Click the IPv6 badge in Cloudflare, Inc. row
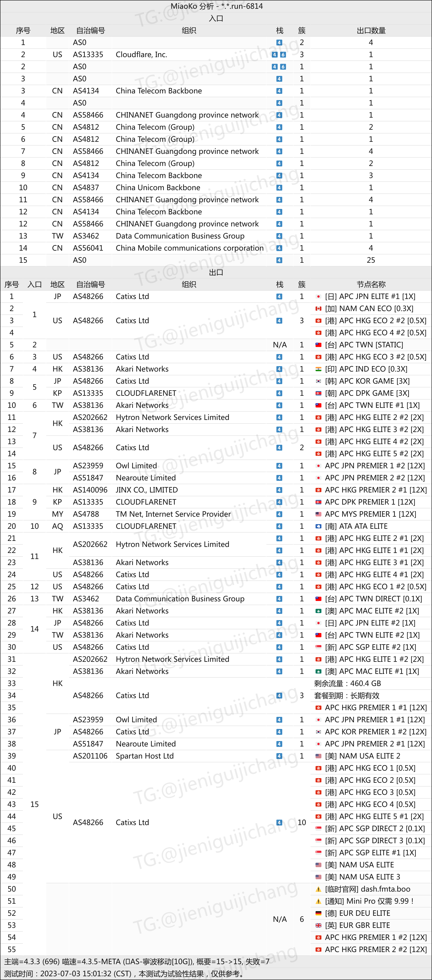The width and height of the screenshot is (432, 980). point(283,54)
